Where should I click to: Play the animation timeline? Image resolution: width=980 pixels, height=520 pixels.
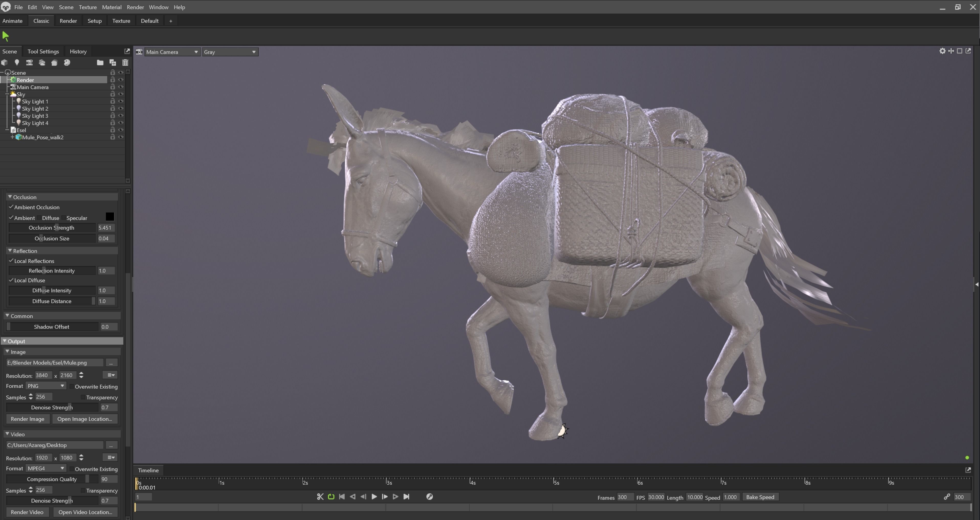click(374, 496)
